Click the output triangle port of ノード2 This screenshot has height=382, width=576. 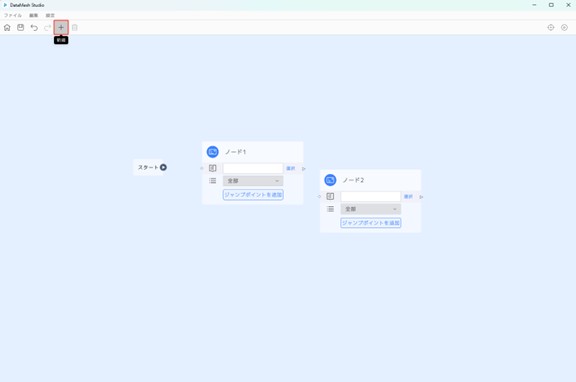point(421,197)
